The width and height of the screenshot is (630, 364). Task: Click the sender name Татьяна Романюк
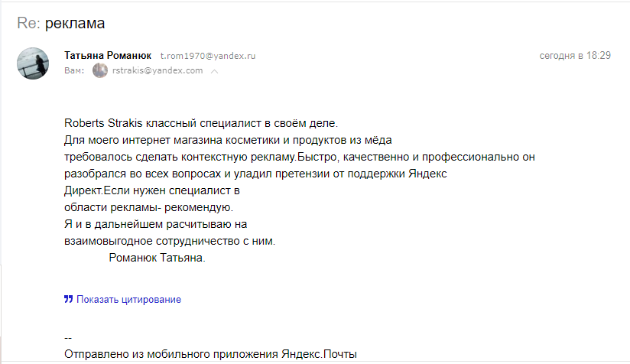coord(108,56)
